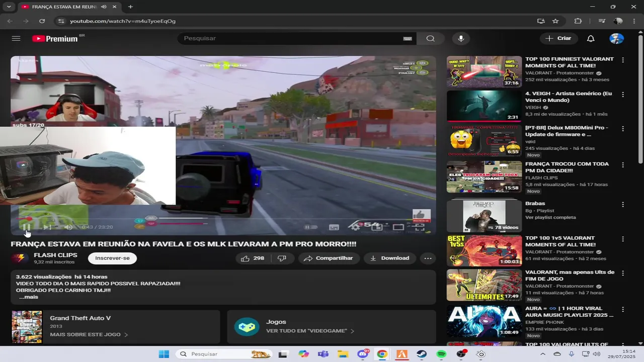Skip to the next video in the player

pyautogui.click(x=47, y=227)
